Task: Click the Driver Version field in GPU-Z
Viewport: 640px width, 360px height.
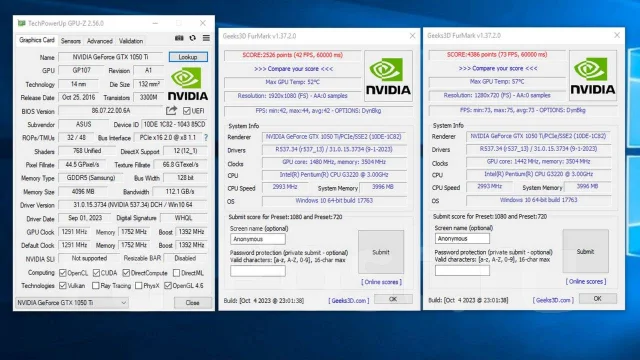Action: (x=133, y=205)
